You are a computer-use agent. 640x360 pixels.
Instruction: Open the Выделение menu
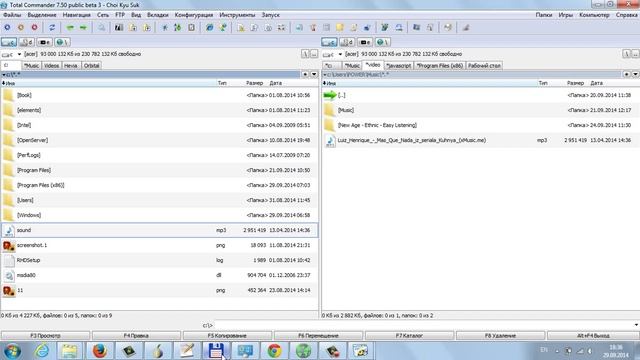pos(42,15)
